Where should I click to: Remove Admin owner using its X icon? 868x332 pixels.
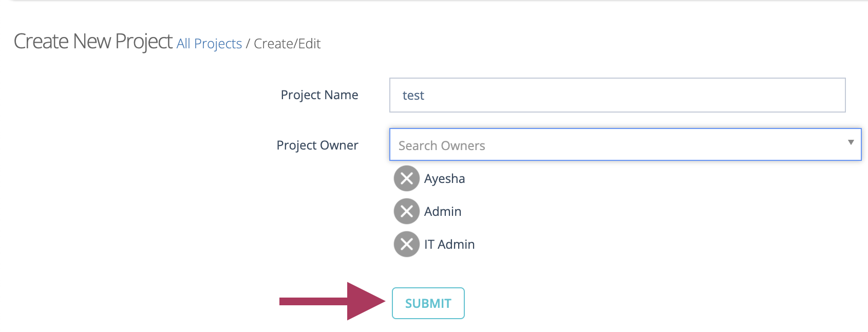coord(406,211)
